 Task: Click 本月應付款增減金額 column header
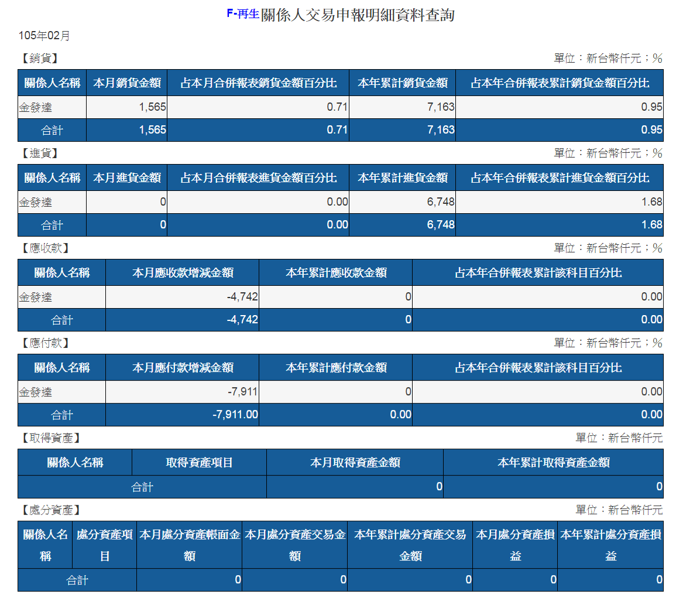(x=183, y=368)
